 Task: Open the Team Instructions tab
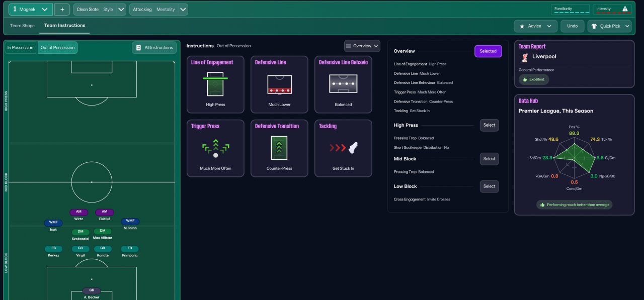(64, 26)
